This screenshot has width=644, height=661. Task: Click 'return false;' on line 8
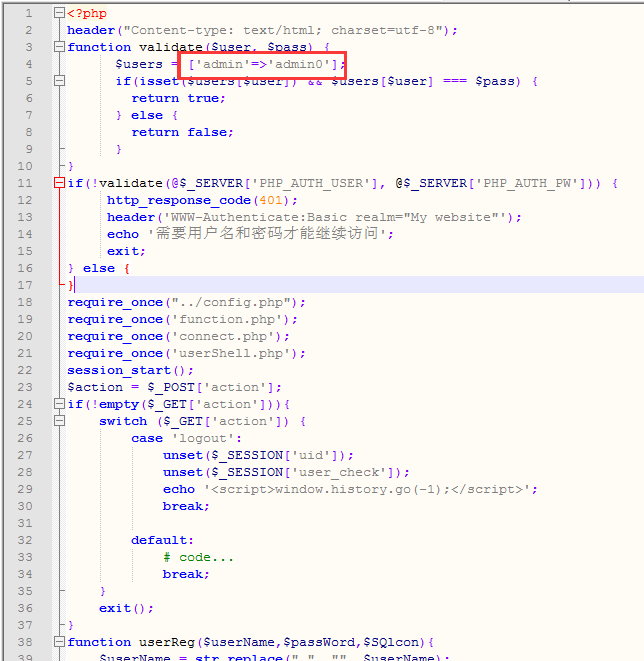tap(182, 132)
